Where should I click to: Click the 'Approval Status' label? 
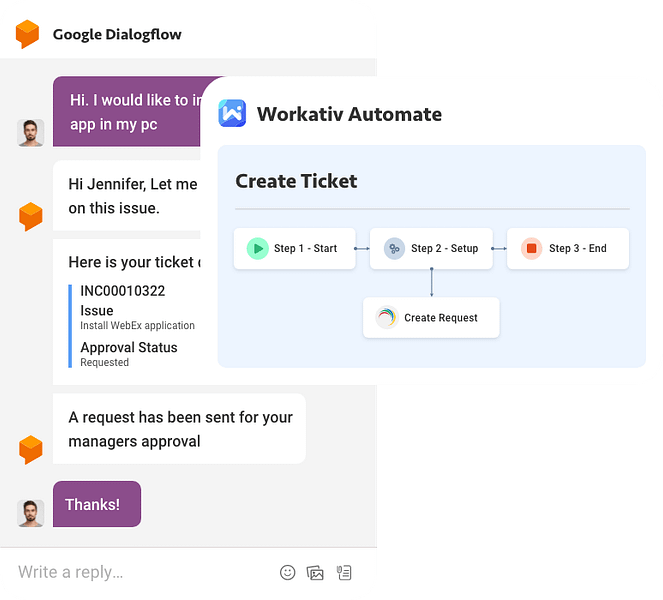[x=129, y=348]
